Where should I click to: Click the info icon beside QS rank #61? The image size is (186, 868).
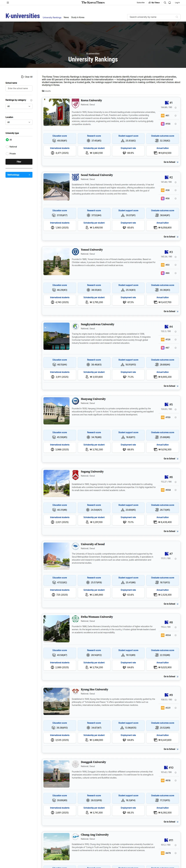tap(176, 116)
